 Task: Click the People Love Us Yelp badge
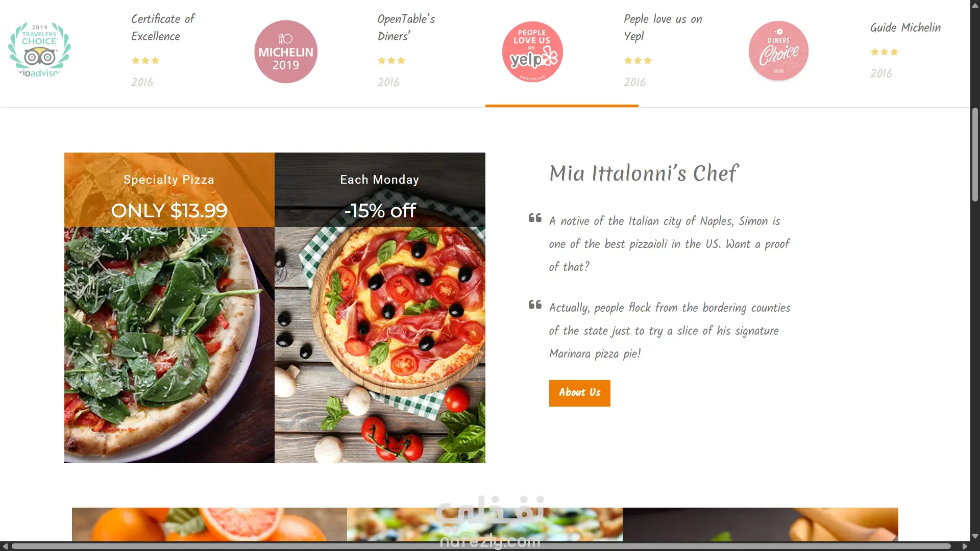click(x=532, y=52)
